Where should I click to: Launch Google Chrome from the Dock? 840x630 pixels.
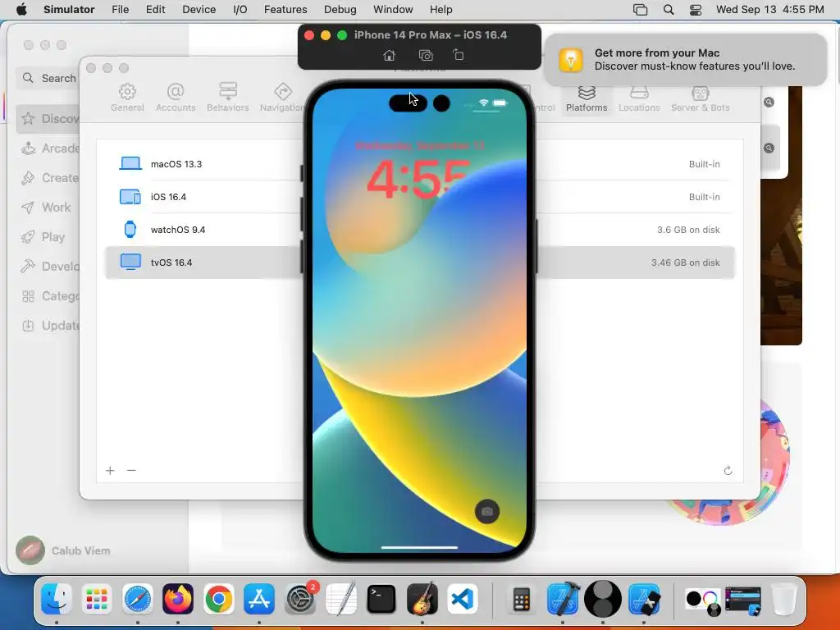pos(218,598)
